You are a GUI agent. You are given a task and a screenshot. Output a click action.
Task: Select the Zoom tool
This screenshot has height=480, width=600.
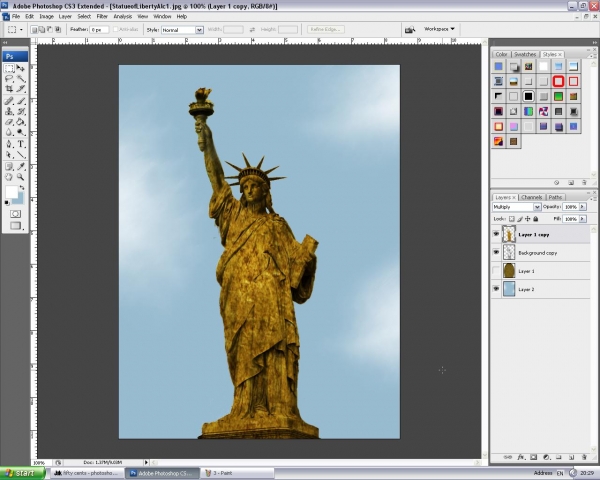[21, 177]
